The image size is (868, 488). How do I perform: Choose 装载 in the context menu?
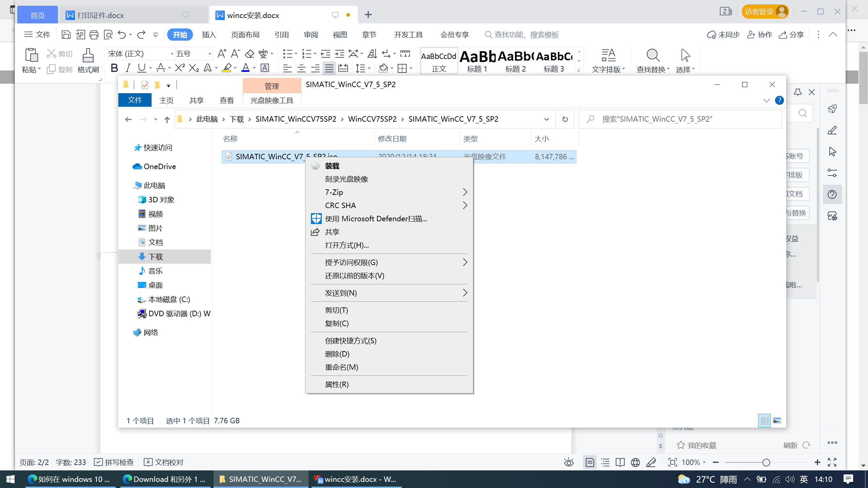point(332,166)
